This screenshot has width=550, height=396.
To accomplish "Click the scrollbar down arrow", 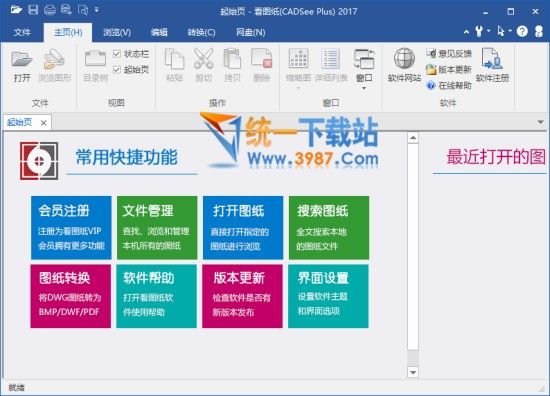I will click(x=413, y=372).
